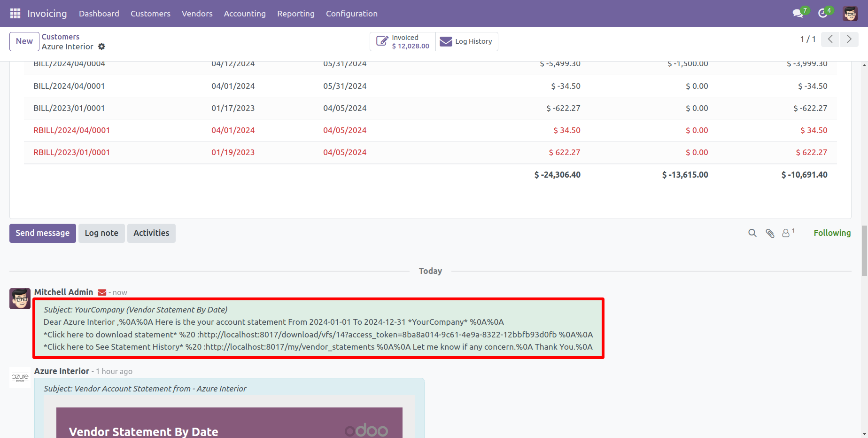Click the Send message button

click(43, 233)
